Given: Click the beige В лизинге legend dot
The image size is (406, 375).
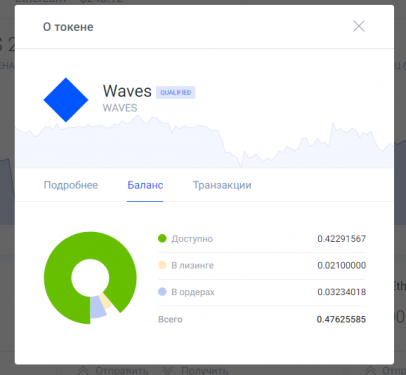Looking at the screenshot, I should tap(162, 265).
